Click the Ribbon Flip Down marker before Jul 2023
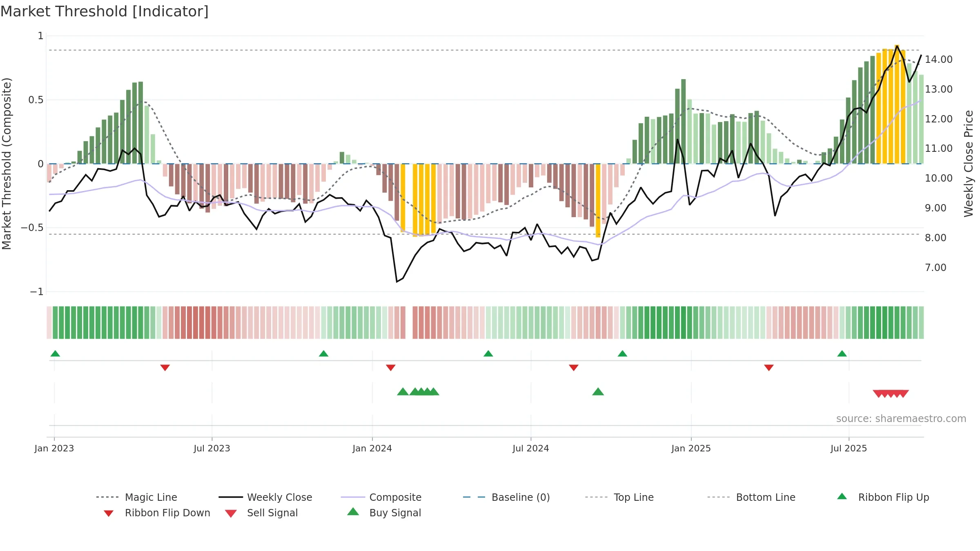 [165, 368]
